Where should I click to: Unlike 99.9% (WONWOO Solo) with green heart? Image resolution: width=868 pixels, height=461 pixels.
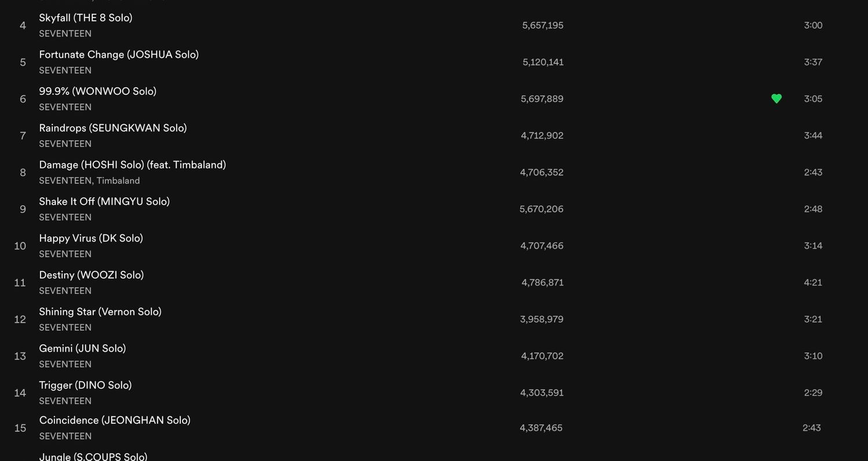tap(776, 98)
